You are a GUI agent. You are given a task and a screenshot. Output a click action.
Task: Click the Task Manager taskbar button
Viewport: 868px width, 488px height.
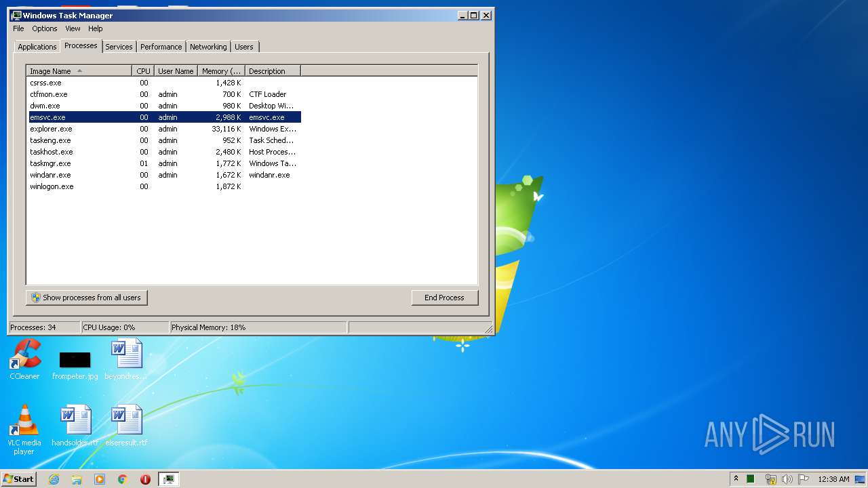[169, 479]
